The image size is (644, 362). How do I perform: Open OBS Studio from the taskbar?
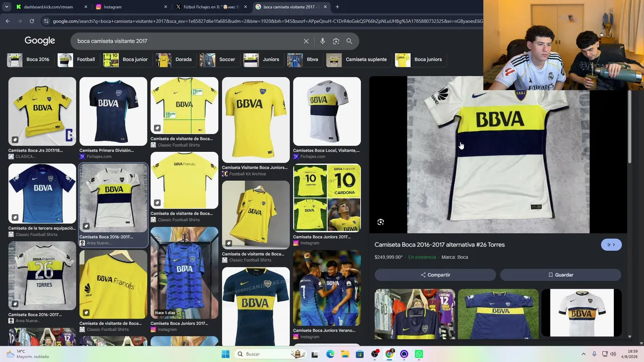click(374, 354)
